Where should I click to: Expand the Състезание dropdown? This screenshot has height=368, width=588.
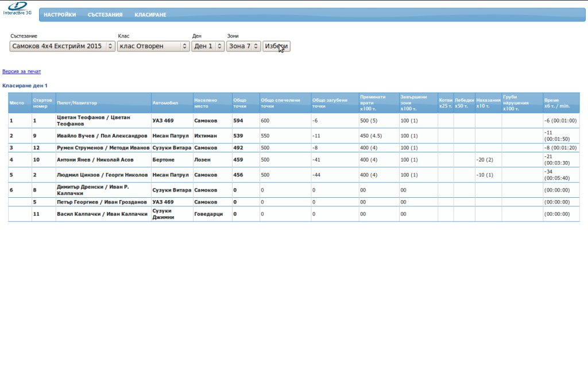pyautogui.click(x=63, y=46)
